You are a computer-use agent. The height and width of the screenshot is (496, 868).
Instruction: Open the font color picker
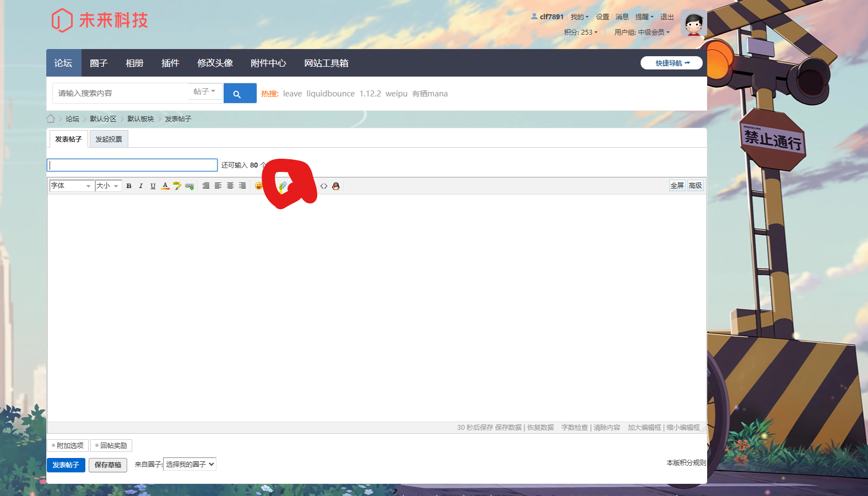[165, 186]
